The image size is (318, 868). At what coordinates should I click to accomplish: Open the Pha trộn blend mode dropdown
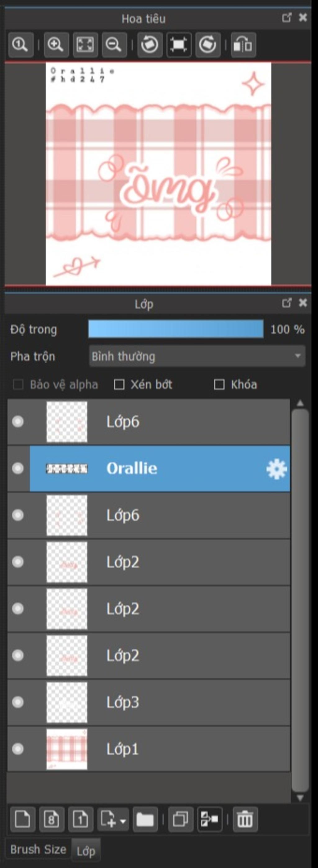pyautogui.click(x=197, y=356)
